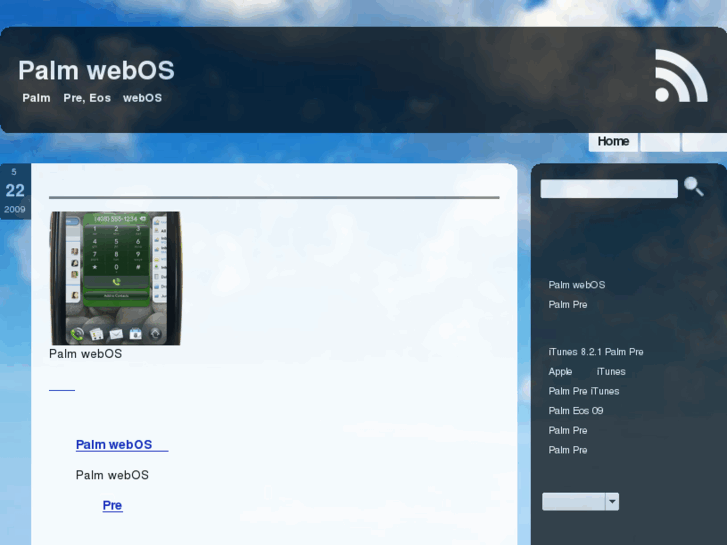Open the Home tab

613,141
